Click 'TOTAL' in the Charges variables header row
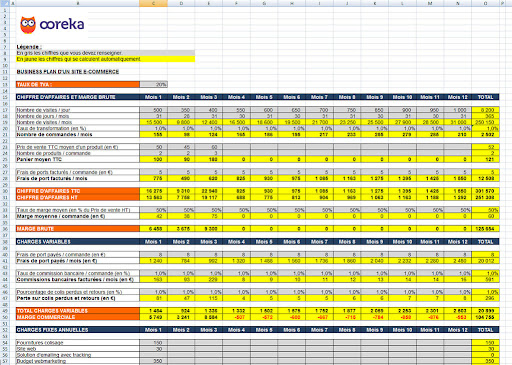The width and height of the screenshot is (512, 365). tap(485, 242)
